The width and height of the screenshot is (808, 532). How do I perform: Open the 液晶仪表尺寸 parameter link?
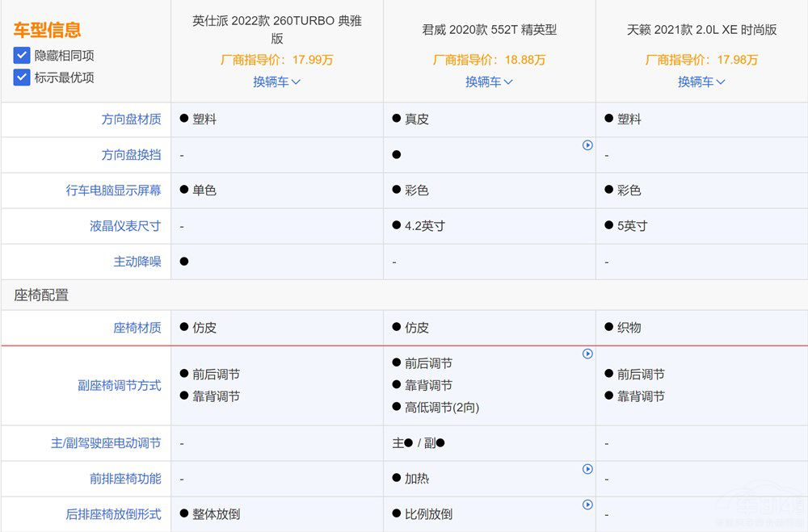coord(125,226)
